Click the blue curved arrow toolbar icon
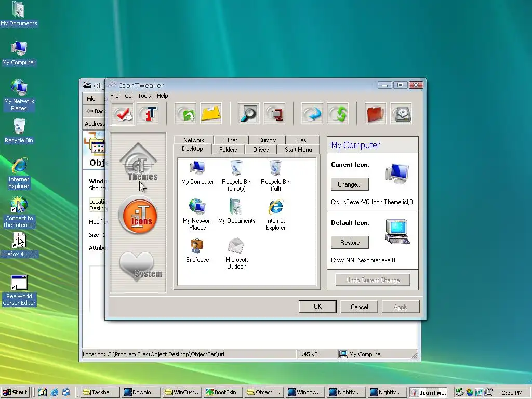This screenshot has width=532, height=399. pyautogui.click(x=312, y=114)
